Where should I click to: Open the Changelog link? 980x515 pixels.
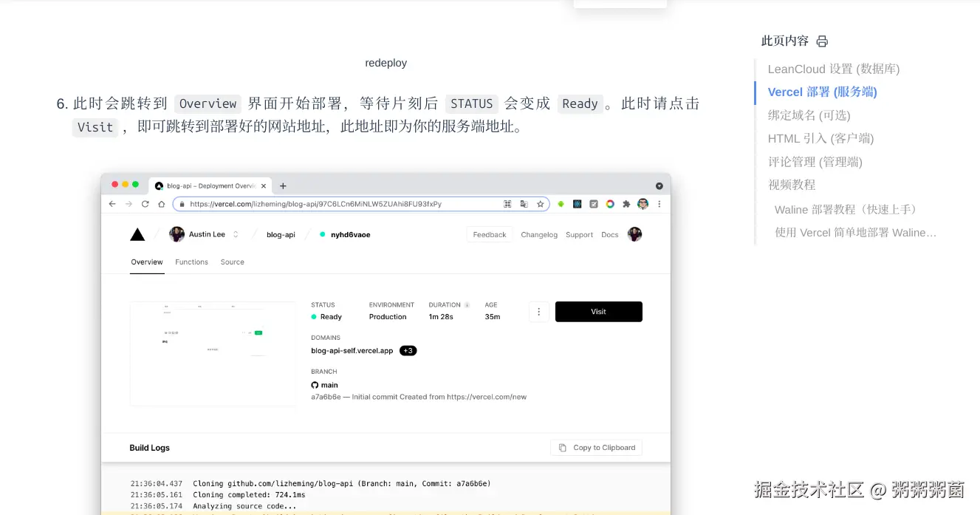point(539,235)
